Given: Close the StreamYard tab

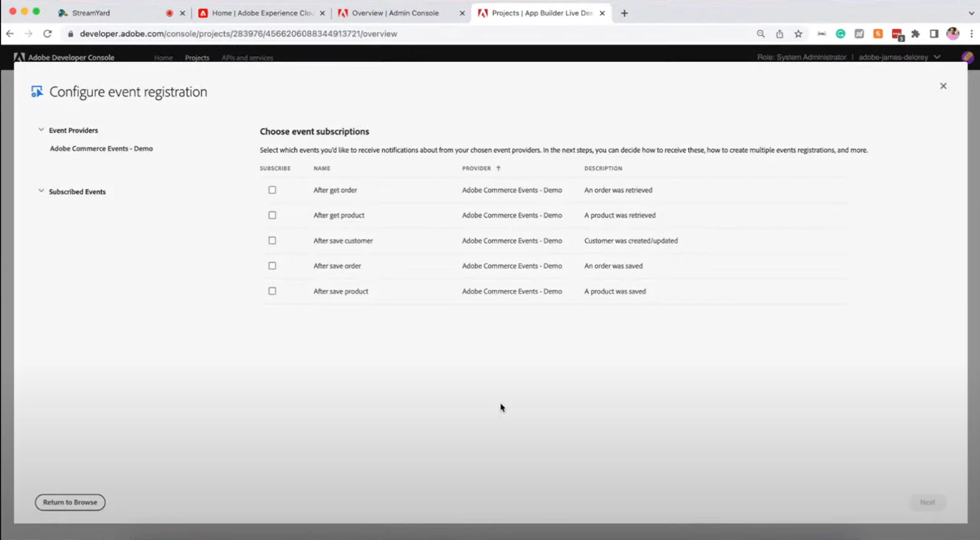Looking at the screenshot, I should pyautogui.click(x=182, y=13).
